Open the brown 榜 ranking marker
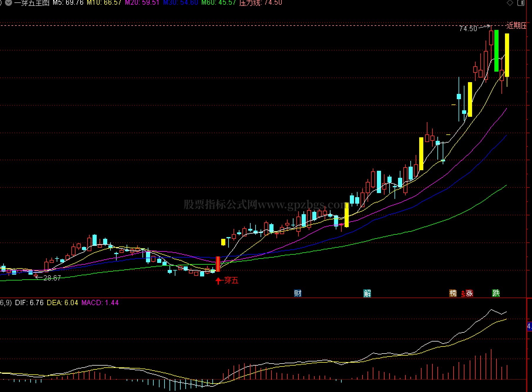This screenshot has height=392, width=532. pyautogui.click(x=453, y=293)
